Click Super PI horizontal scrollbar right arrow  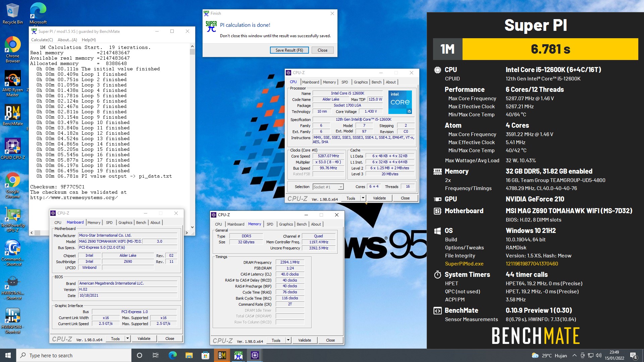187,233
